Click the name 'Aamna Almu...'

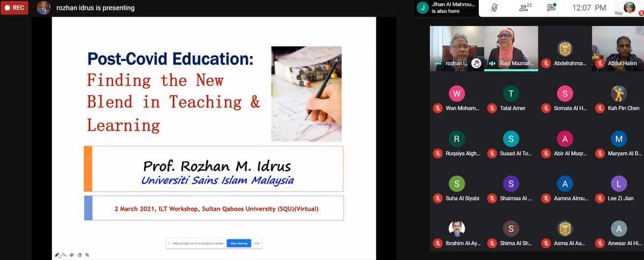(x=570, y=198)
